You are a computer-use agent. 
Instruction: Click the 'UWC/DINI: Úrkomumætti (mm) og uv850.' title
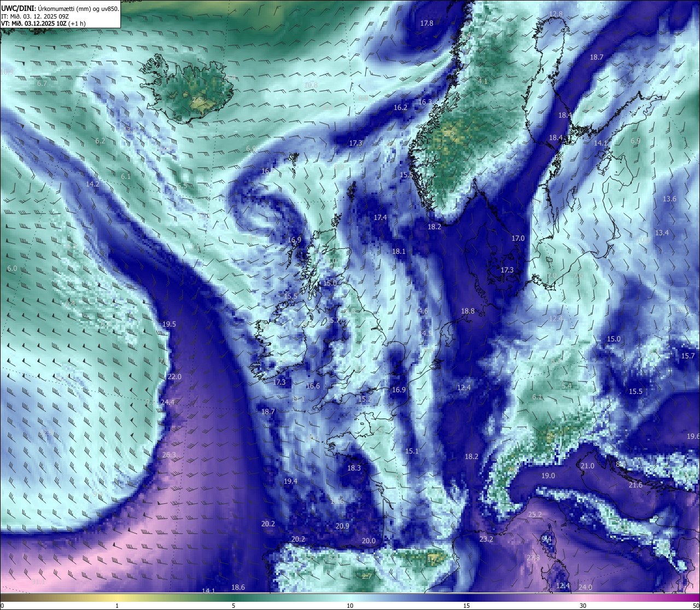click(x=60, y=9)
